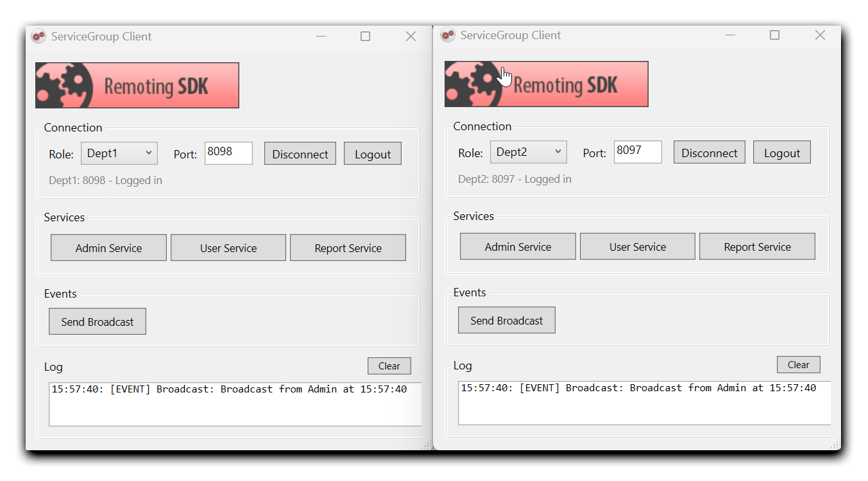Maximize the right ServiceGroup Client window
This screenshot has width=868, height=481.
774,35
